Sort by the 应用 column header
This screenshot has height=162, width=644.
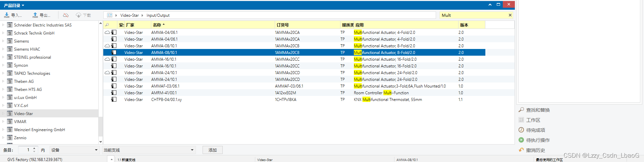[x=406, y=25]
